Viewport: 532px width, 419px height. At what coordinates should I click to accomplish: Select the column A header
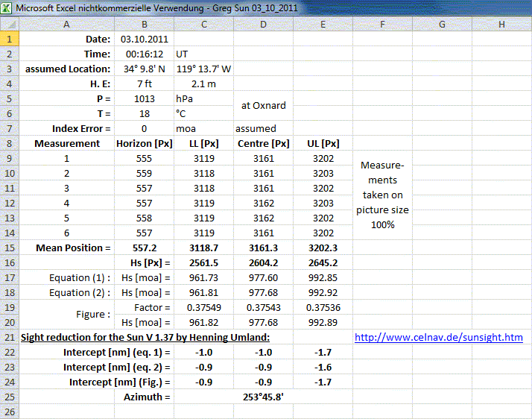point(66,25)
